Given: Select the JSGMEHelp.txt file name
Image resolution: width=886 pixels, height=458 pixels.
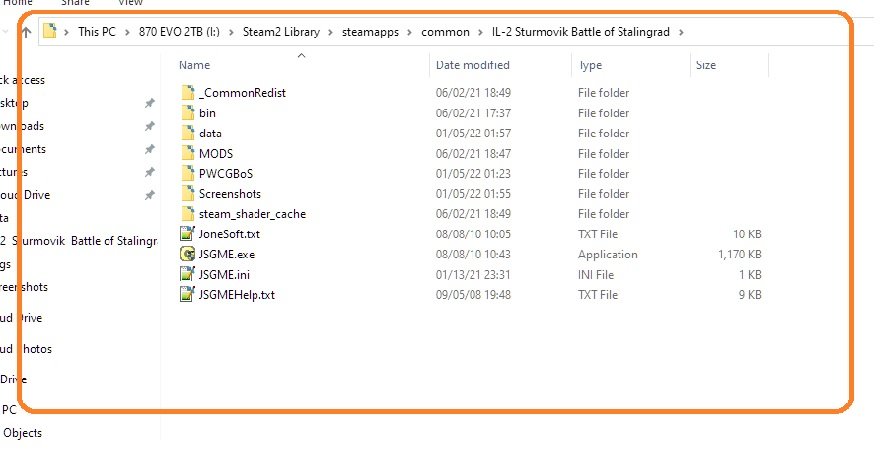Looking at the screenshot, I should pyautogui.click(x=237, y=294).
